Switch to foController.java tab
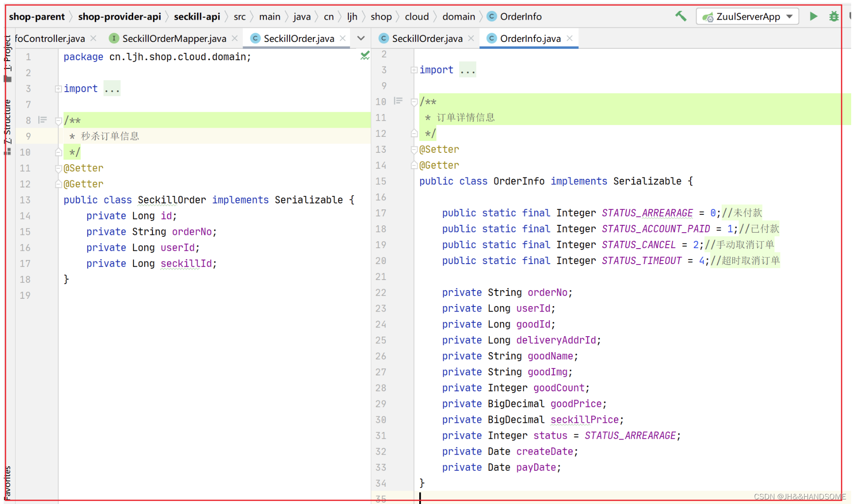 click(x=50, y=38)
